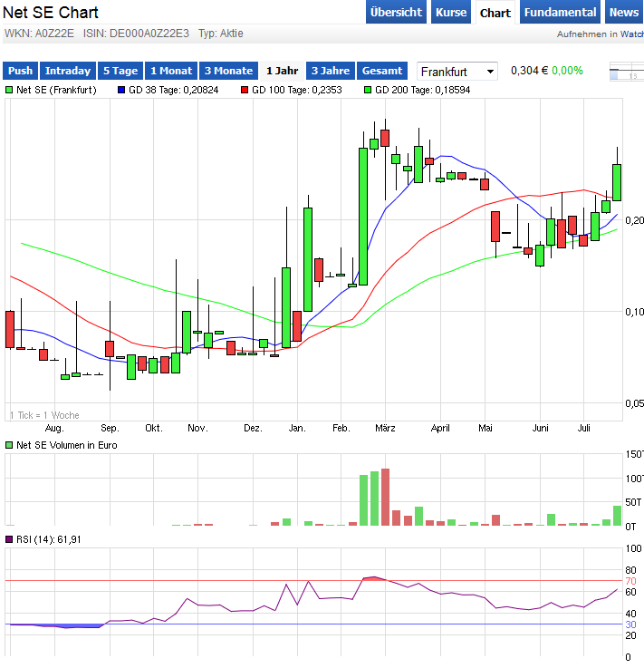Open the mini chart thumbnail beside the price
This screenshot has width=644, height=668.
(627, 73)
